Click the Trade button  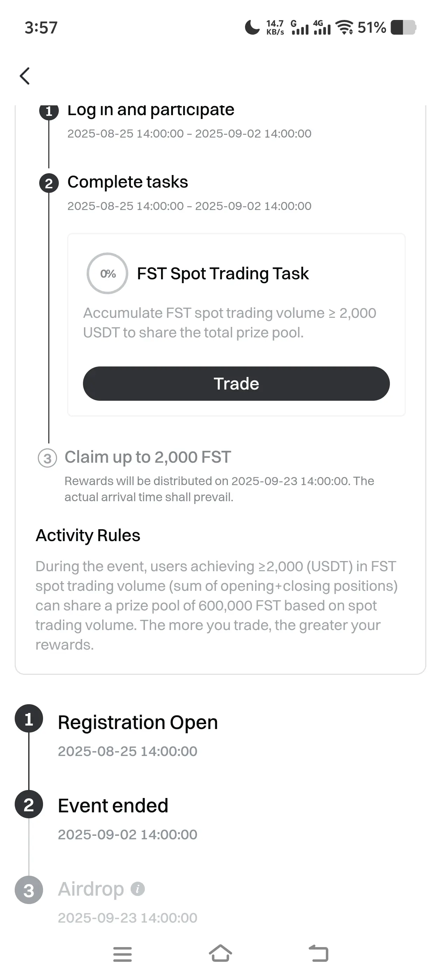pos(236,384)
